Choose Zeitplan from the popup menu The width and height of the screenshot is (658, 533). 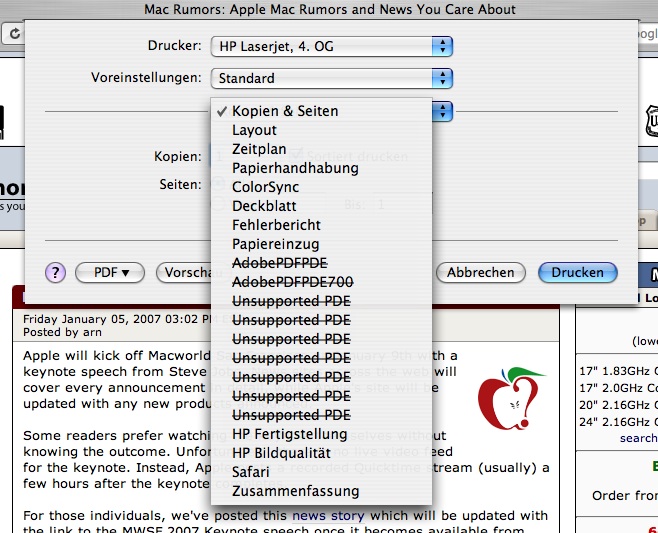[321, 149]
